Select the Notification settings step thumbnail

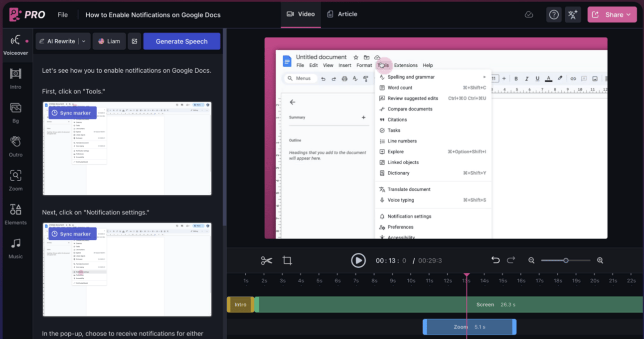127,269
